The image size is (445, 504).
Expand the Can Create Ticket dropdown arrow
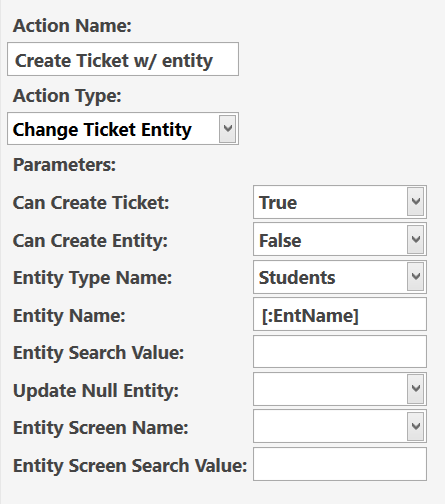(415, 202)
